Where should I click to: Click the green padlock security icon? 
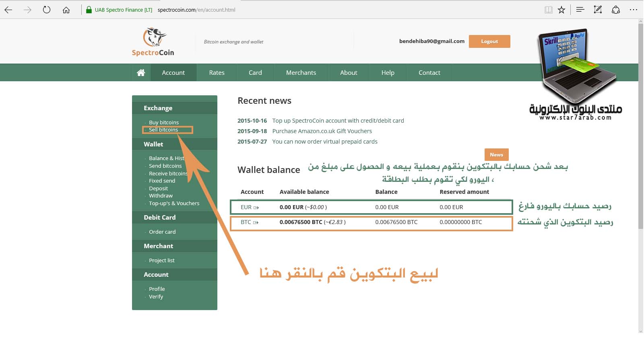click(89, 10)
